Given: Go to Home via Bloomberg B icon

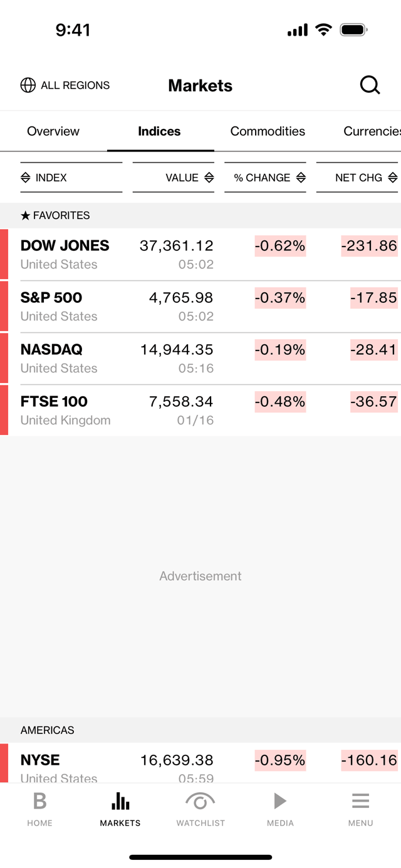Looking at the screenshot, I should (39, 801).
